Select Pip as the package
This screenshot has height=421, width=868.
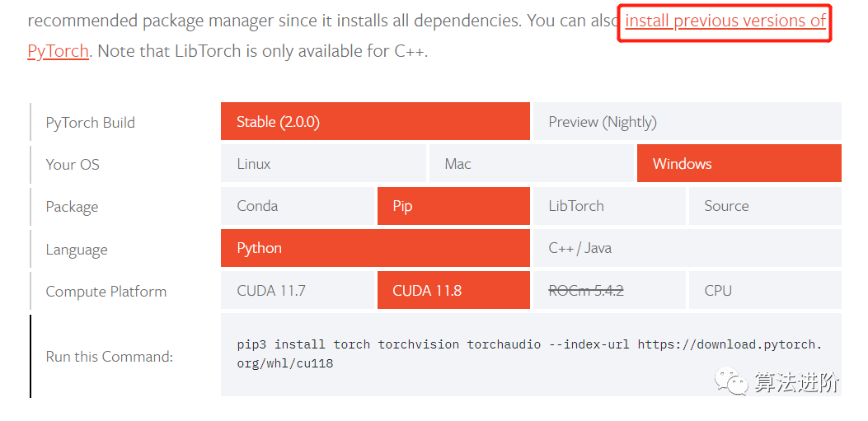[453, 206]
